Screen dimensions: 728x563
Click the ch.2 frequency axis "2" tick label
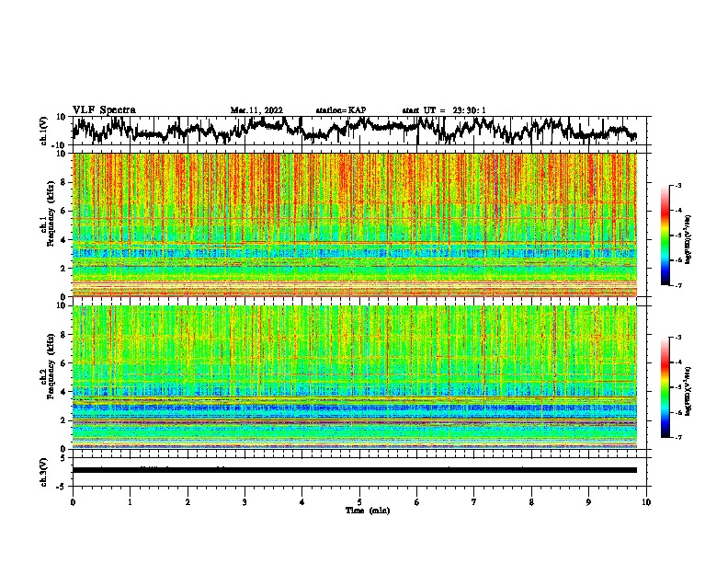(63, 420)
